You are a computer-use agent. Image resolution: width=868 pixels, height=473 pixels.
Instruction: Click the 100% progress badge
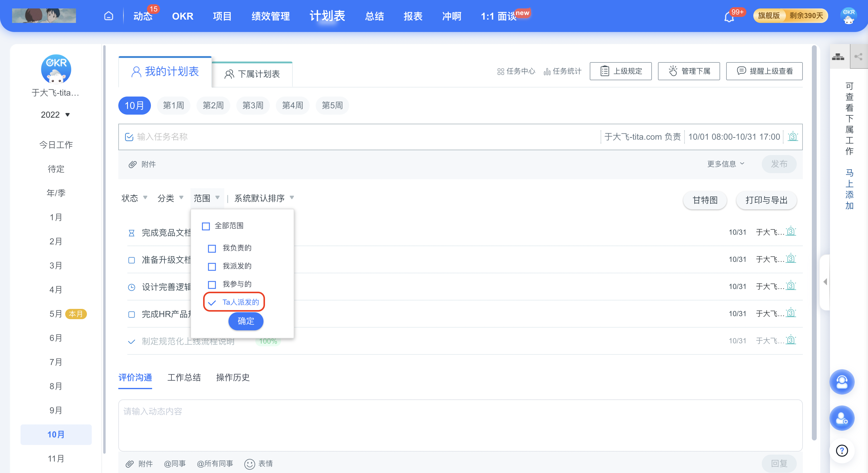pyautogui.click(x=268, y=341)
